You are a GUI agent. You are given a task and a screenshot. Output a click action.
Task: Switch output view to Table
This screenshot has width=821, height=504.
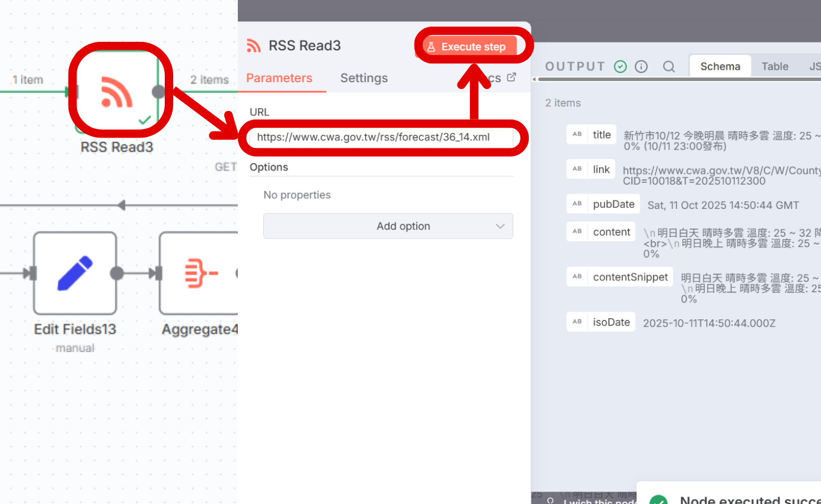pyautogui.click(x=775, y=67)
